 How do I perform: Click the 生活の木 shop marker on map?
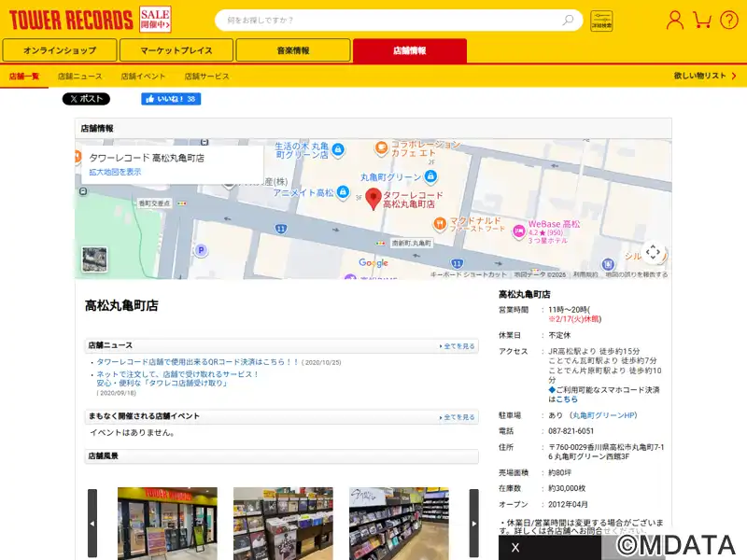coord(338,149)
